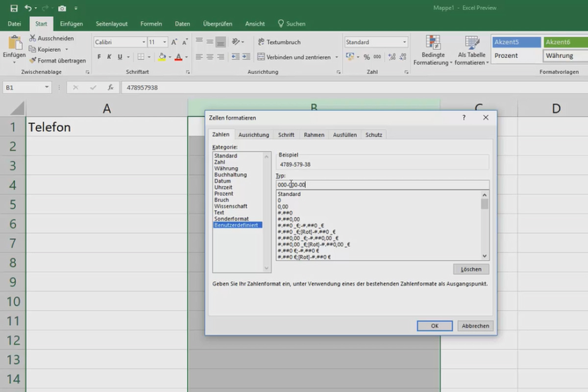Open the Name Box dropdown arrow

coord(47,87)
